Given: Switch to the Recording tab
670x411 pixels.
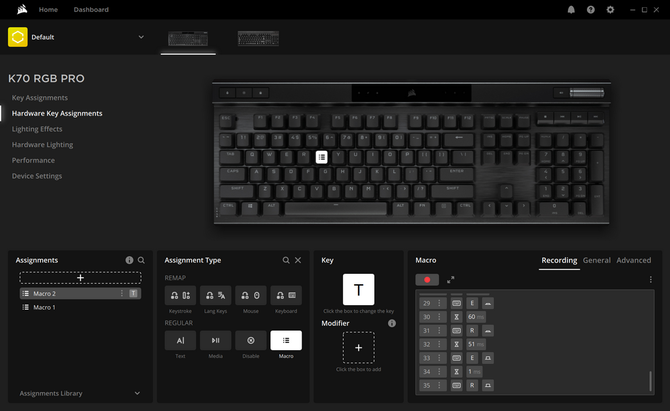Looking at the screenshot, I should [x=559, y=260].
